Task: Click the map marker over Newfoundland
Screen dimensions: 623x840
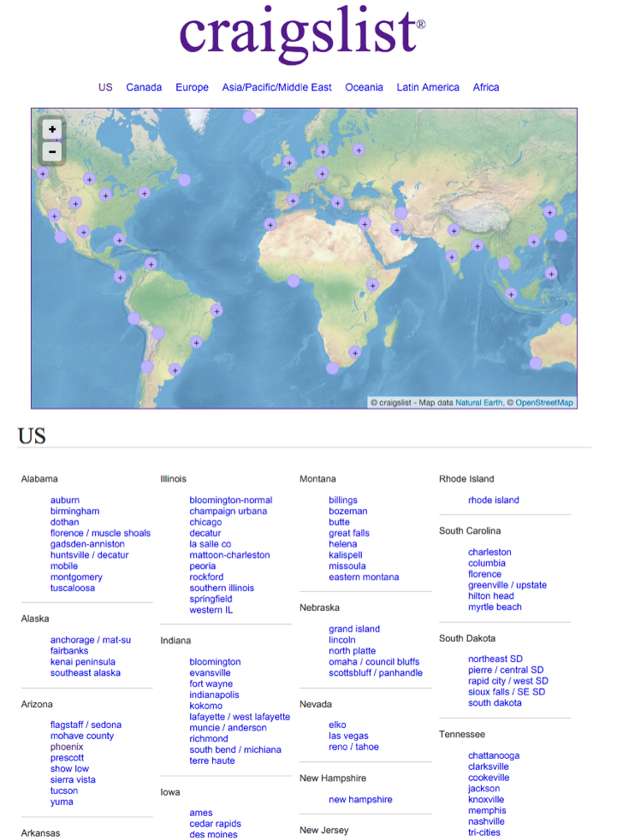Action: (184, 180)
